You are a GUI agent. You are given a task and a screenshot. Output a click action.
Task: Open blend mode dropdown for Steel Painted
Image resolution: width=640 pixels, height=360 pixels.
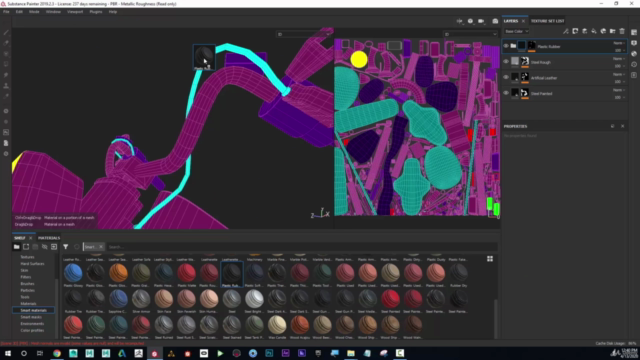coord(619,90)
